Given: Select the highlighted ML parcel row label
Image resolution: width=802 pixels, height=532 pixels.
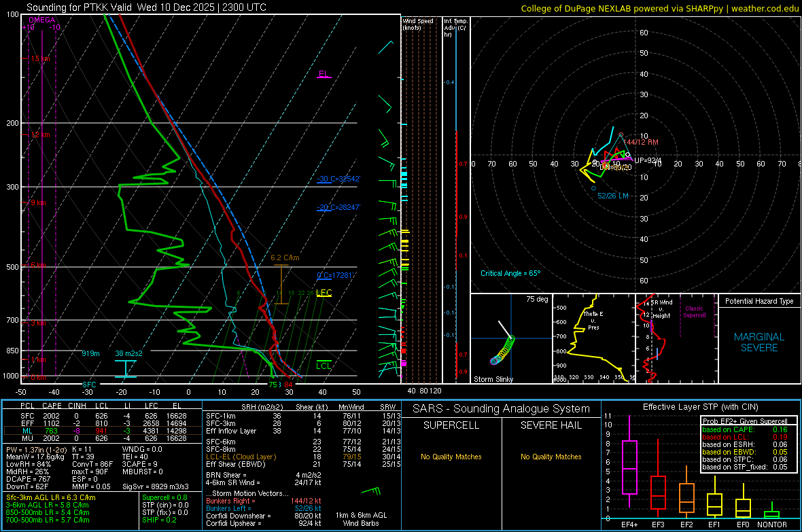Looking at the screenshot, I should pos(27,431).
